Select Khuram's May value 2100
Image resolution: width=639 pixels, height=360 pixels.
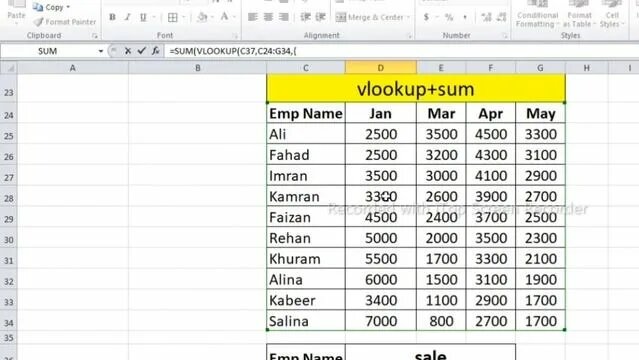[x=540, y=258]
